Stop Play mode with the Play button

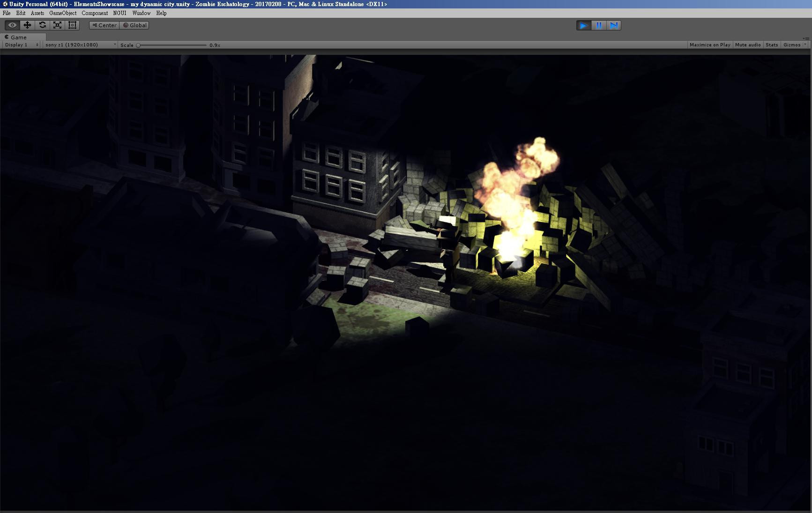(x=583, y=25)
